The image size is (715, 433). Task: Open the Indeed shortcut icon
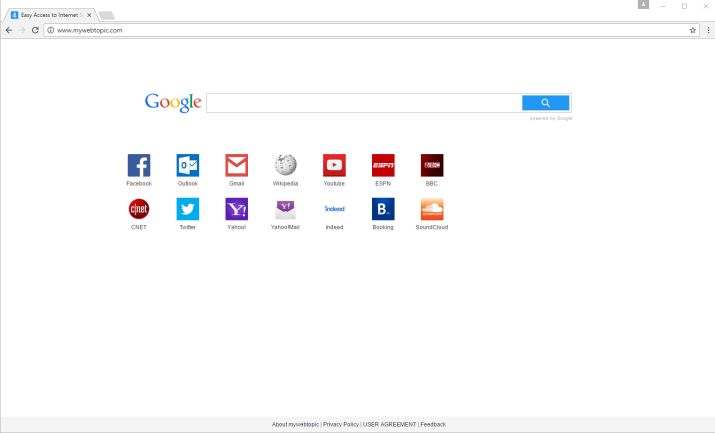334,209
